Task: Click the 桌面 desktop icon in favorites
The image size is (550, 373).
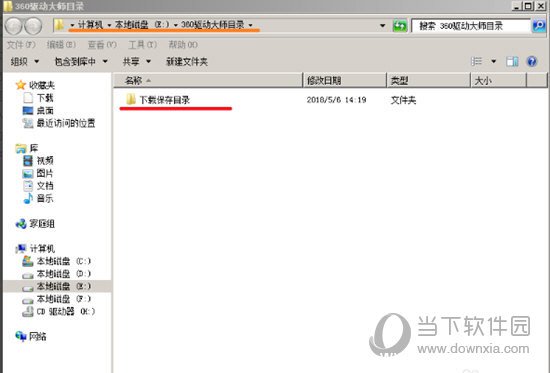Action: pos(28,111)
